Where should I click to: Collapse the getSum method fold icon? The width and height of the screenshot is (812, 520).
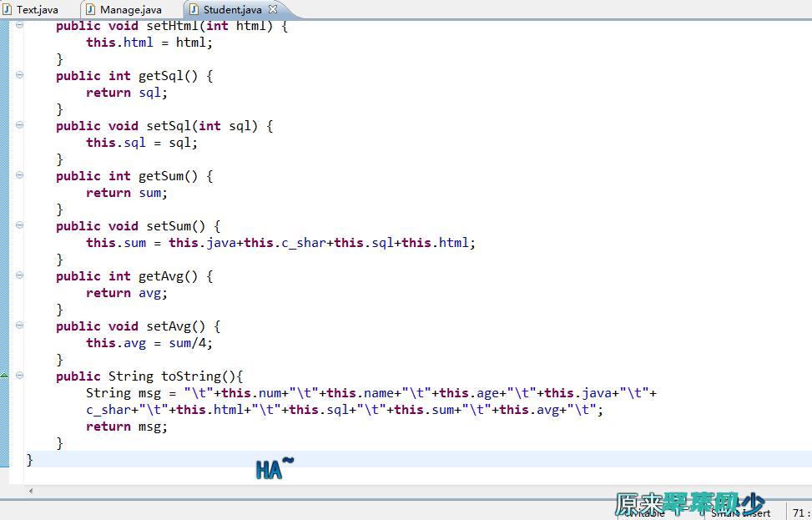pos(19,175)
